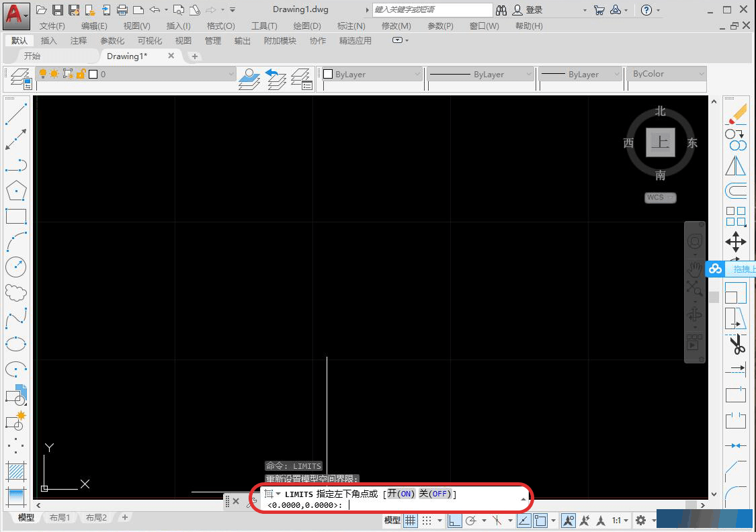Open the ByColor plot style dropdown
Viewport: 756px width, 532px height.
pos(702,74)
